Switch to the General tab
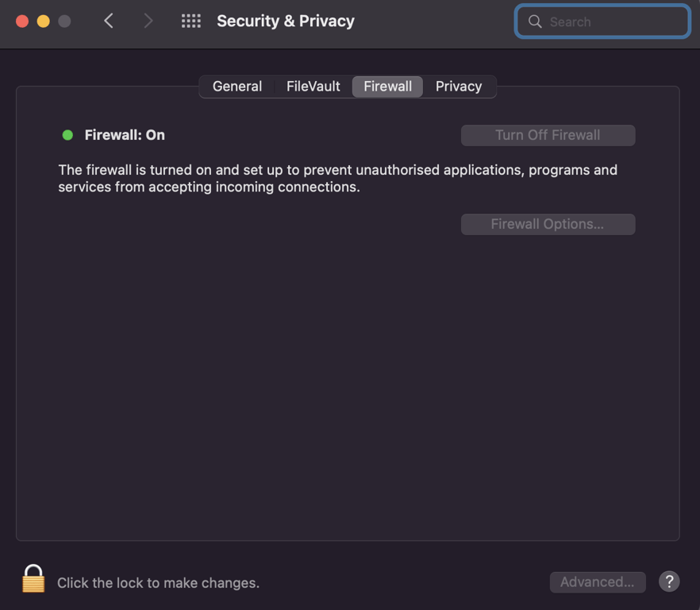The image size is (700, 610). (237, 86)
